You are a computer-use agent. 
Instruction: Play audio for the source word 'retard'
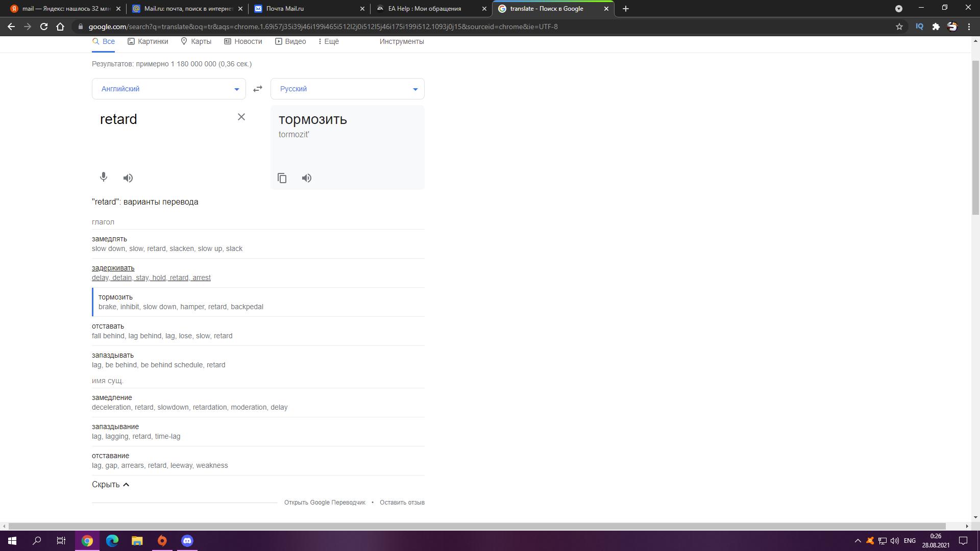pyautogui.click(x=128, y=178)
